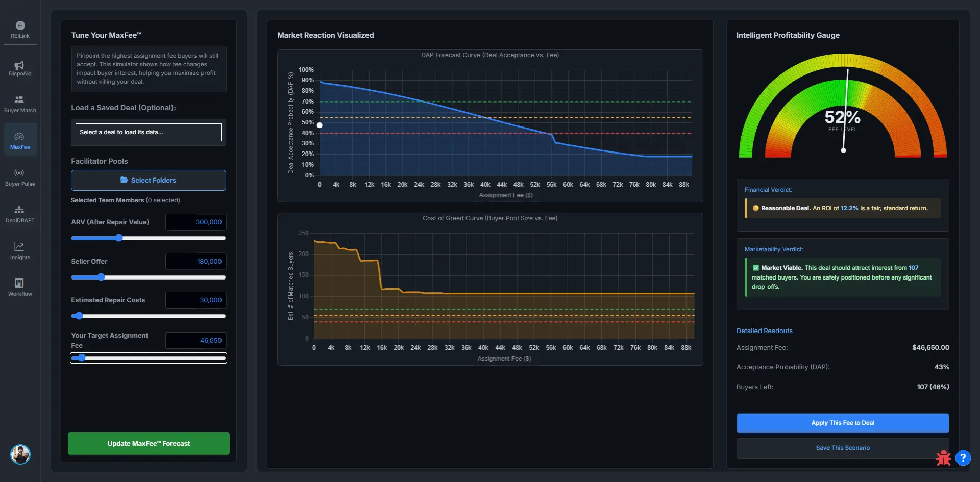Click the Target Assignment Fee slider handle
This screenshot has height=482, width=980.
click(x=82, y=358)
